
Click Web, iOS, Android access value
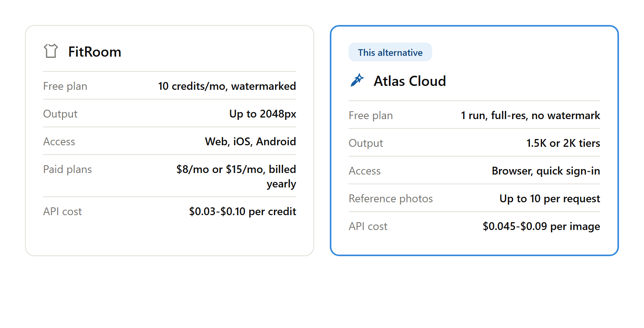[250, 141]
